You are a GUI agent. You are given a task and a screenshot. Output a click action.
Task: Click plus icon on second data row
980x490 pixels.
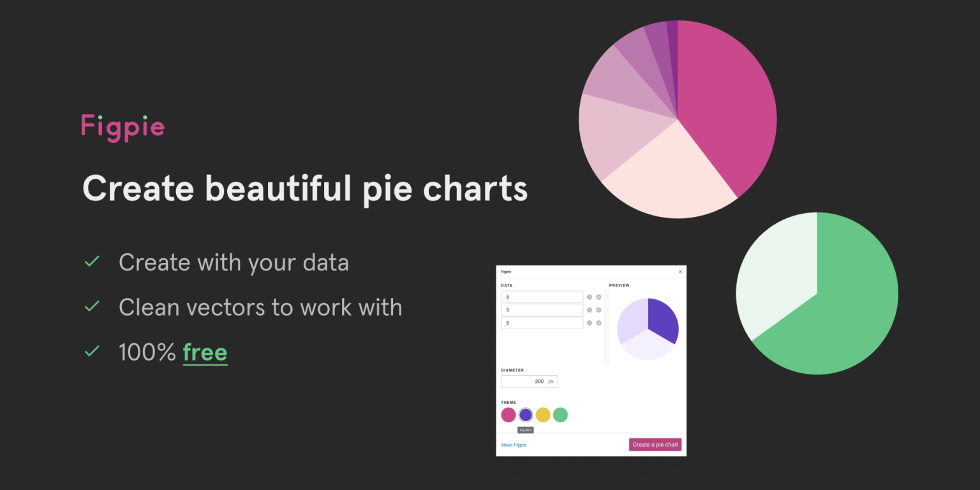[x=598, y=310]
